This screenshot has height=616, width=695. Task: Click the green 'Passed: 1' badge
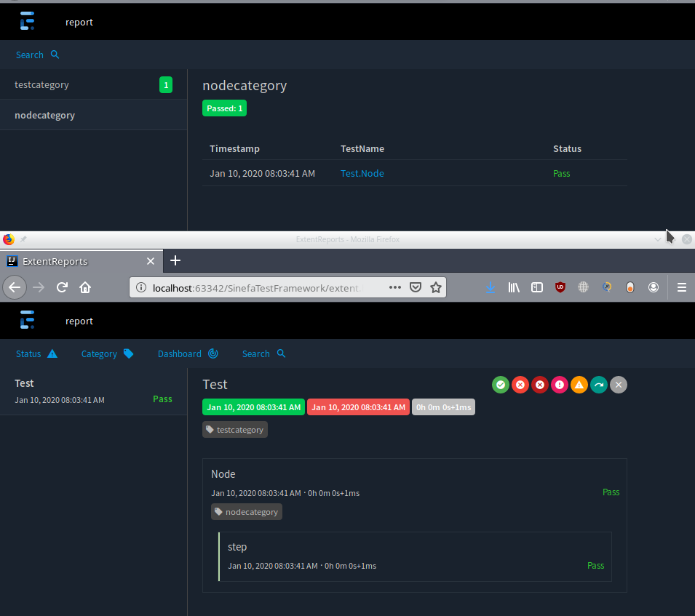(224, 108)
